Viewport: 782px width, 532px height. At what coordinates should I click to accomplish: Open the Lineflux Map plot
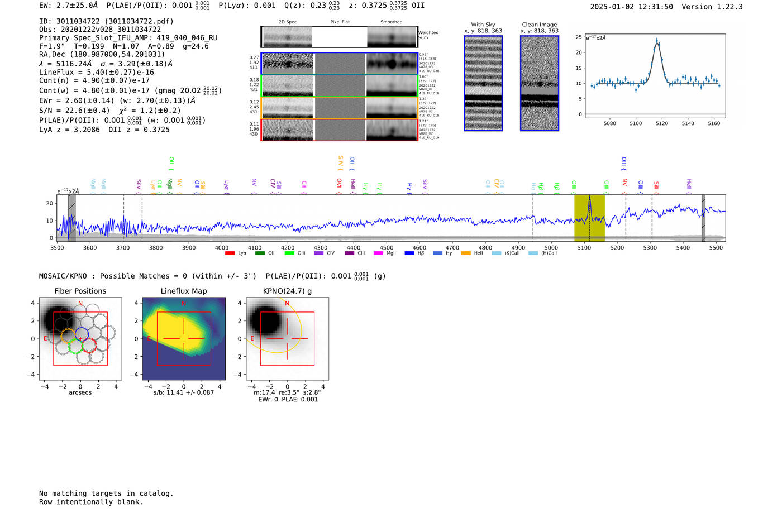tap(184, 339)
